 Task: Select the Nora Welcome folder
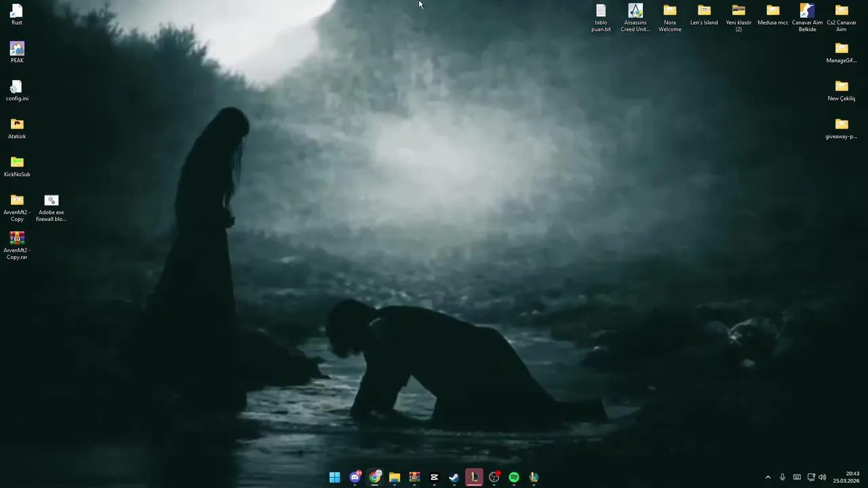pos(670,18)
